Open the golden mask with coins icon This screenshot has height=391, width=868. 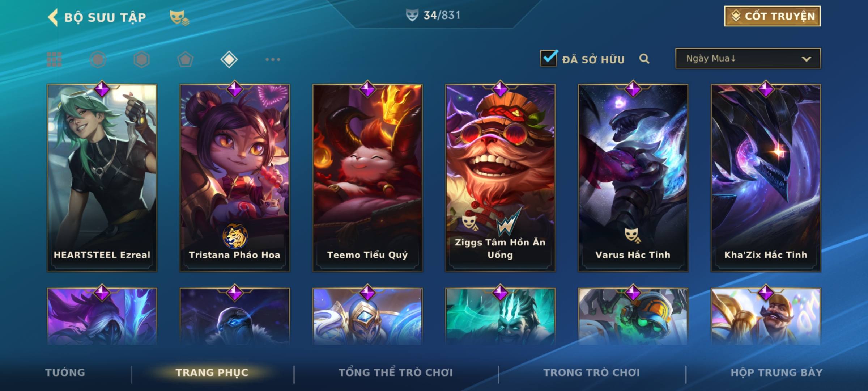pyautogui.click(x=179, y=18)
